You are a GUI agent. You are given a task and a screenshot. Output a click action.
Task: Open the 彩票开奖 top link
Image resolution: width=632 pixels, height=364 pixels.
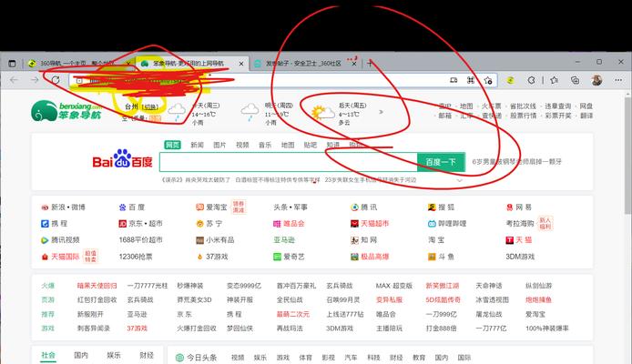point(558,116)
